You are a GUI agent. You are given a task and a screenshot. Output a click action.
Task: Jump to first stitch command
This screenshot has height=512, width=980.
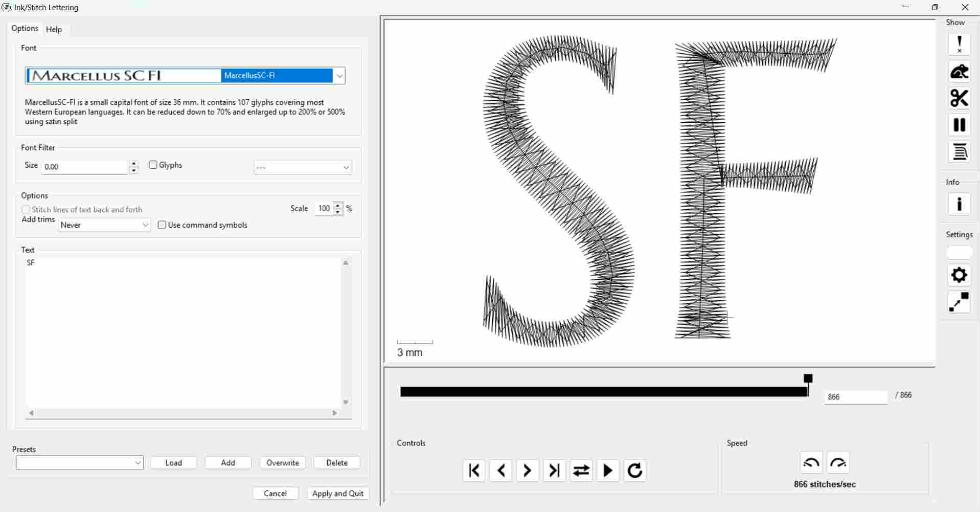pos(474,470)
